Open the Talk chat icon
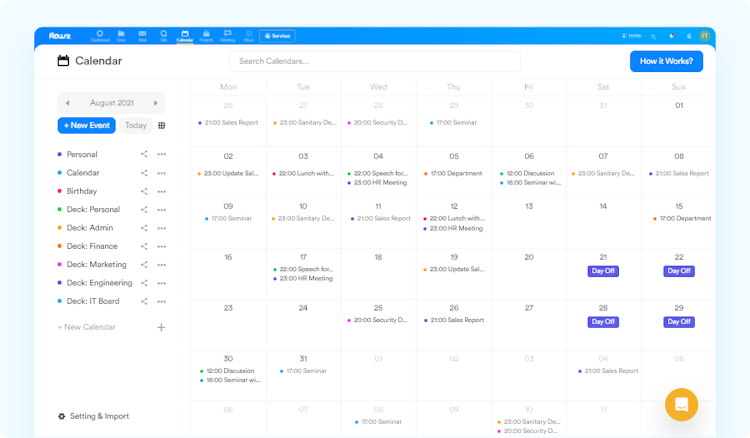This screenshot has height=438, width=750. click(x=164, y=36)
